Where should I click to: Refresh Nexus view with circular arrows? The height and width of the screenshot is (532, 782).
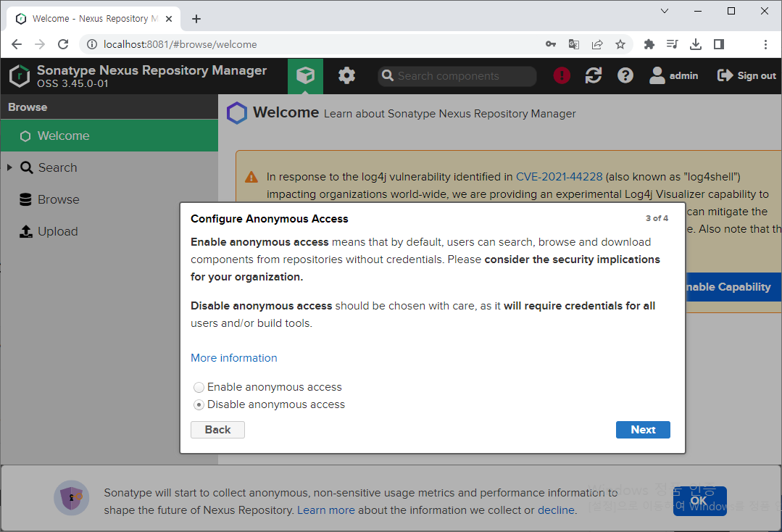click(x=593, y=76)
